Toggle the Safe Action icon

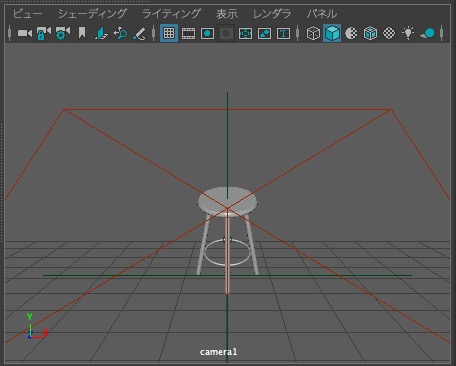coord(264,33)
